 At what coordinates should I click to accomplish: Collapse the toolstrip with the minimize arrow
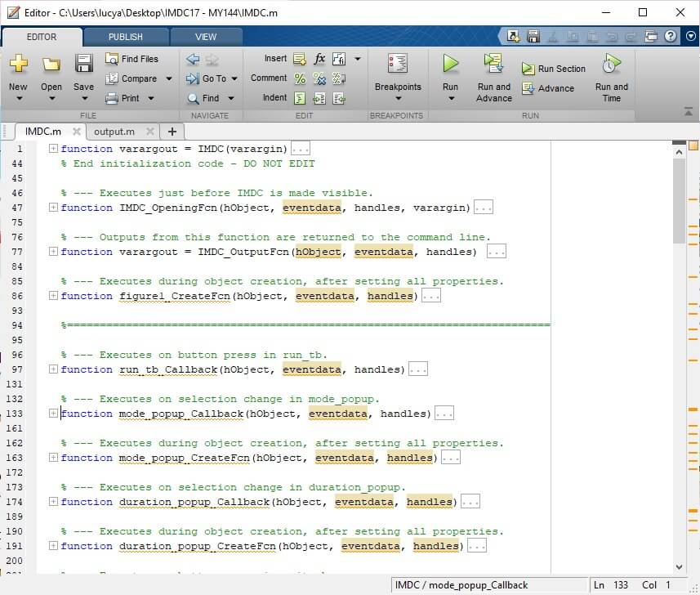tap(689, 111)
